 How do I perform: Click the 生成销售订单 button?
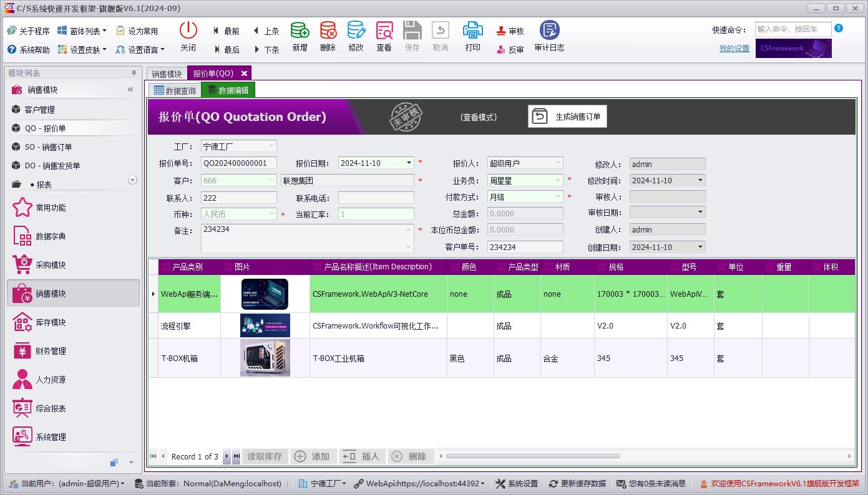567,117
